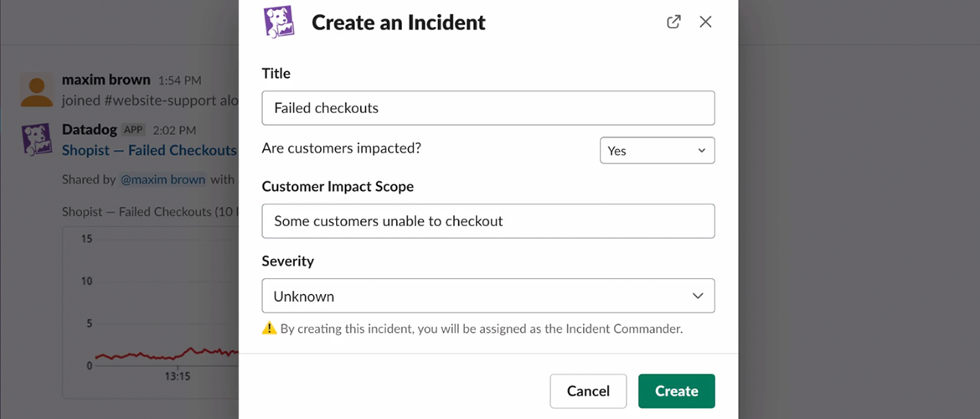The width and height of the screenshot is (980, 419).
Task: Click the Severity field label
Action: tap(287, 261)
